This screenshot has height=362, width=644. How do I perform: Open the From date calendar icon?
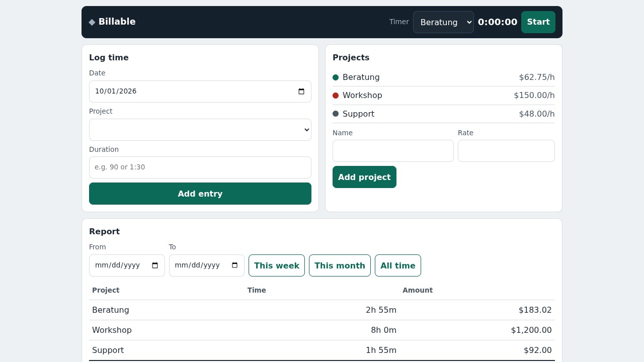155,265
